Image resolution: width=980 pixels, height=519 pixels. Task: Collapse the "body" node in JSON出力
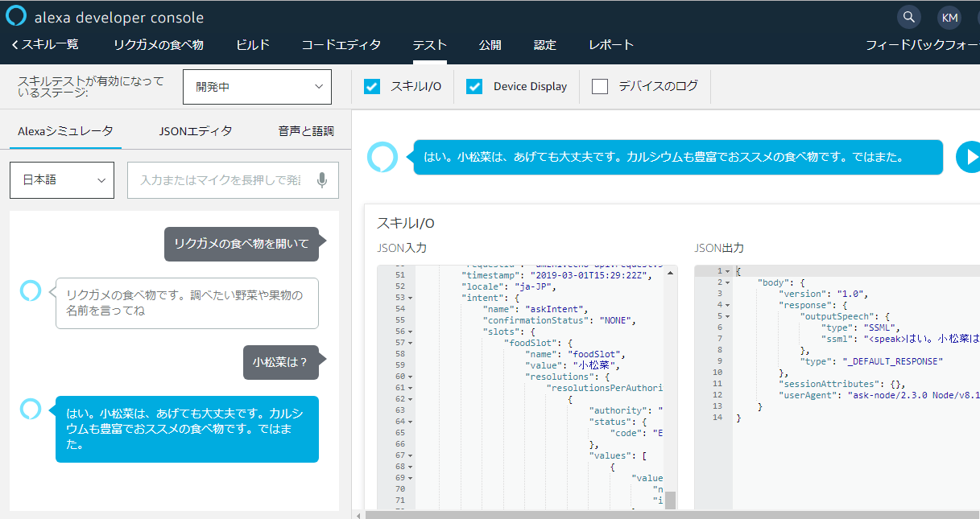[x=727, y=282]
